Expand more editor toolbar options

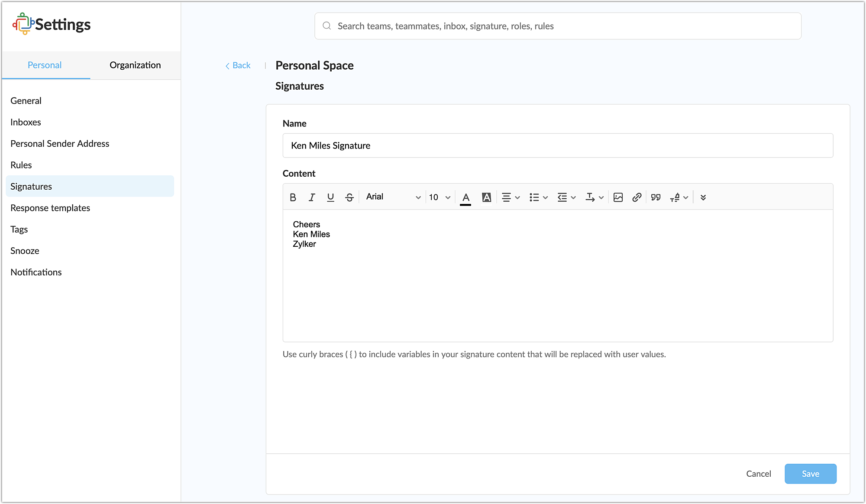703,197
